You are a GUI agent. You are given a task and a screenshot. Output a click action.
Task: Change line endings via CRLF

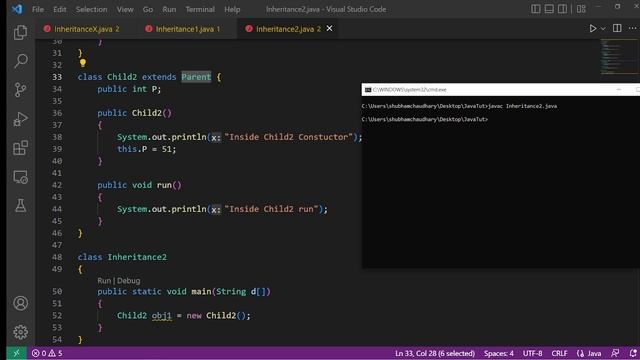[559, 353]
